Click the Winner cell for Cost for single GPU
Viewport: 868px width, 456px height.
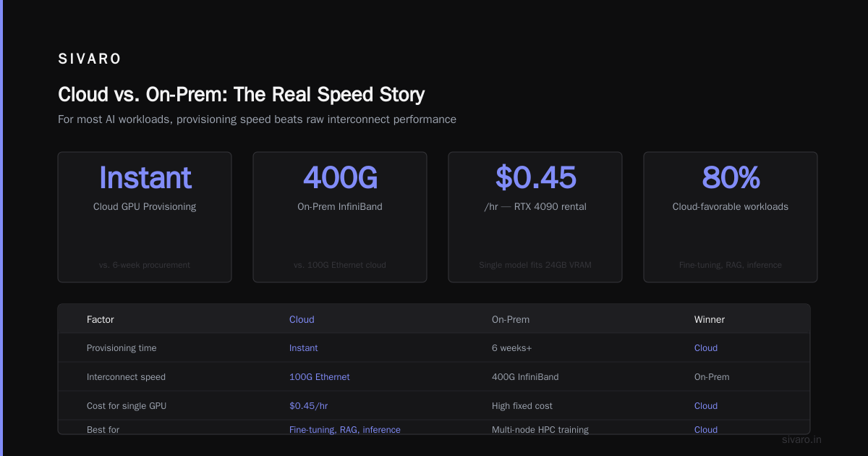706,406
